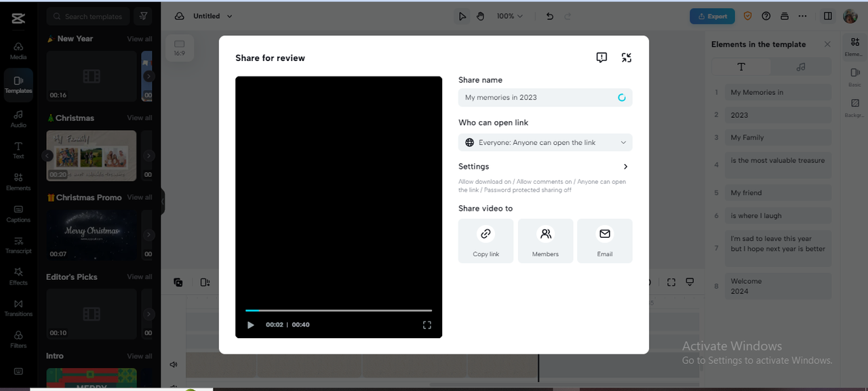Viewport: 868px width, 391px height.
Task: Select the Editor's Picks 00:10 template
Action: 92,314
